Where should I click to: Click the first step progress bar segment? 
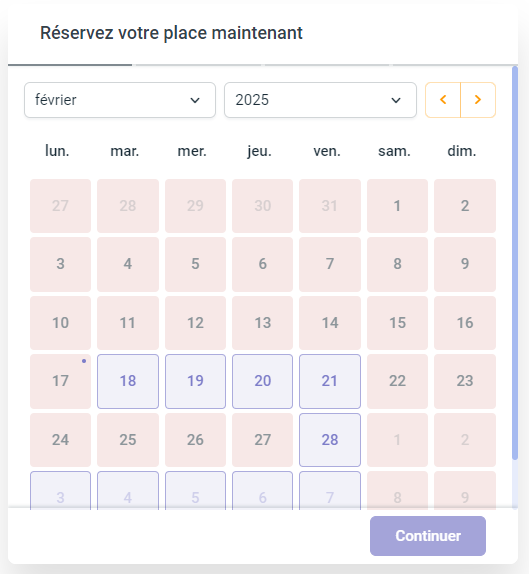click(x=70, y=65)
